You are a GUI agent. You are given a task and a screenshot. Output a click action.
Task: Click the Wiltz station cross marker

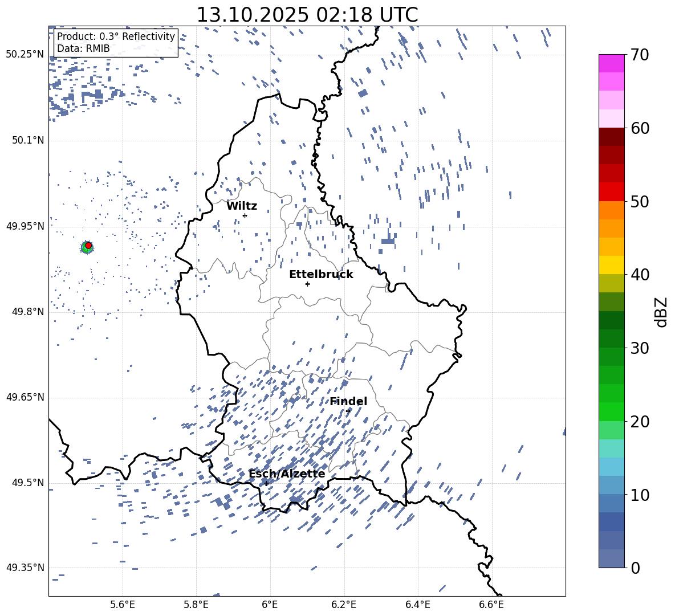pyautogui.click(x=245, y=215)
